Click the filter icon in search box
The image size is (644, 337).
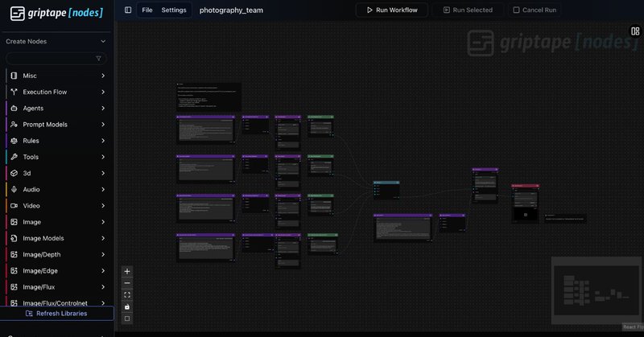tap(98, 59)
